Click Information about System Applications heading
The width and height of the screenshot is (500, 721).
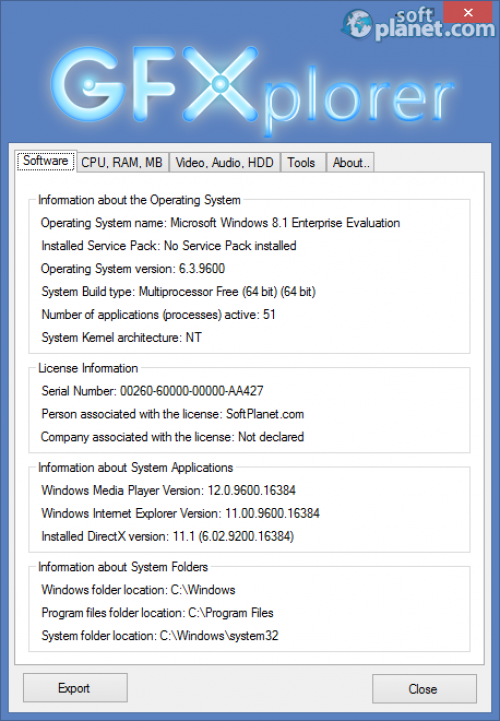click(136, 468)
